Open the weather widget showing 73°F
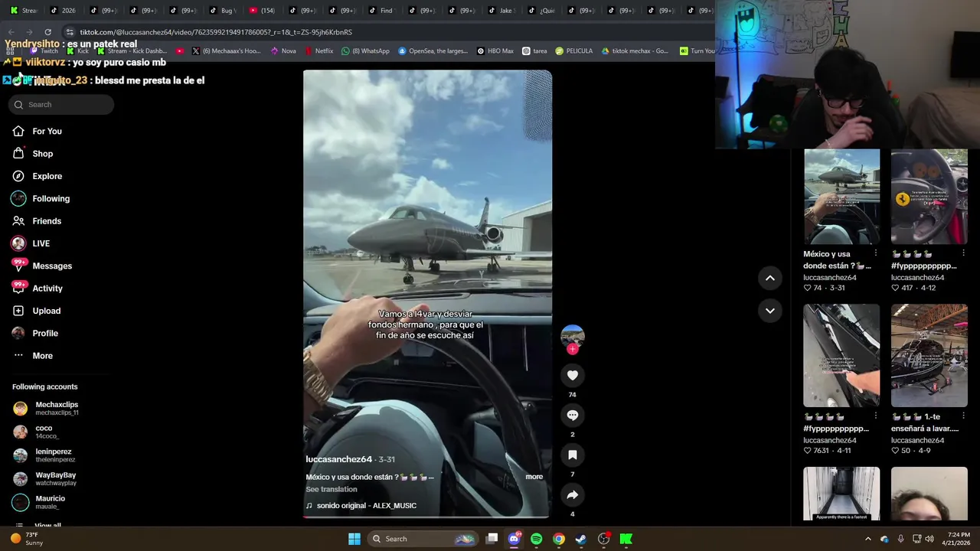This screenshot has height=551, width=980. [x=28, y=539]
